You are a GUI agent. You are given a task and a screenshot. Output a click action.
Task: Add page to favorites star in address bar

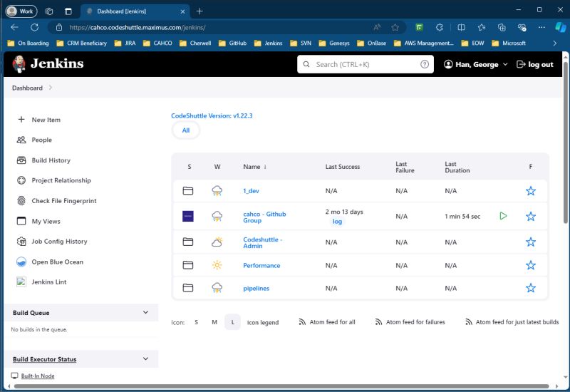(395, 27)
